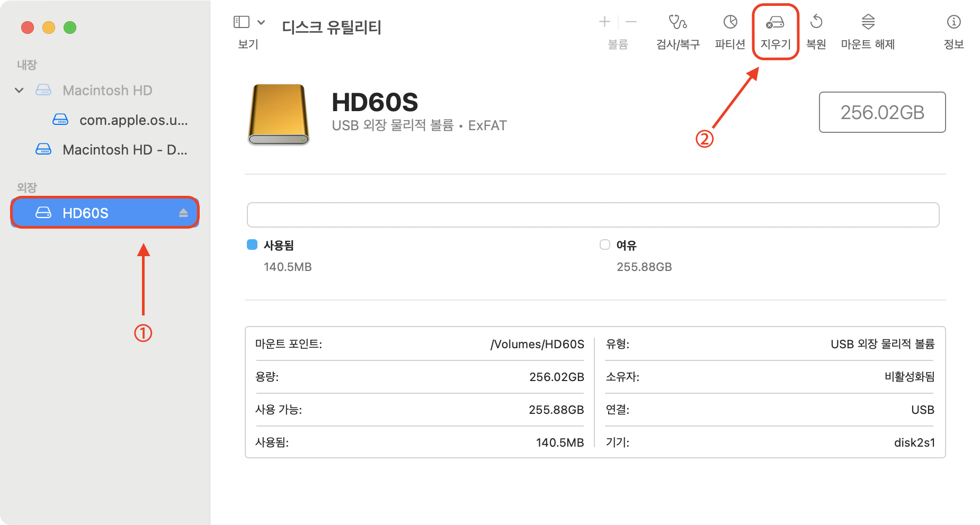Open the Info (정보) icon
980x525 pixels.
point(954,22)
